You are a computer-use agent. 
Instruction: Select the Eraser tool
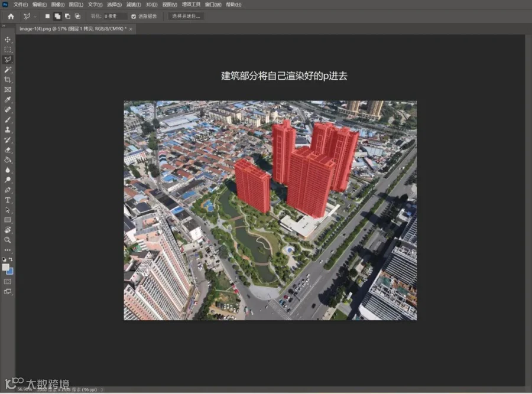[8, 150]
